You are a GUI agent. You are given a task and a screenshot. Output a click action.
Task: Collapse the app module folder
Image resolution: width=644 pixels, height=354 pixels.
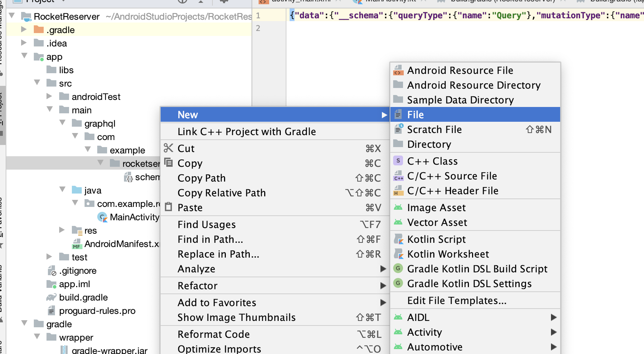pos(24,56)
